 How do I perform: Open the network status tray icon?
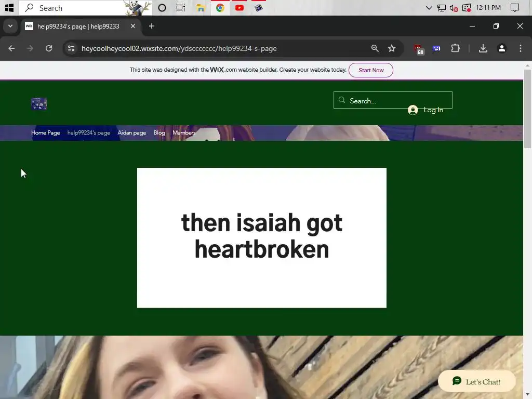click(442, 8)
